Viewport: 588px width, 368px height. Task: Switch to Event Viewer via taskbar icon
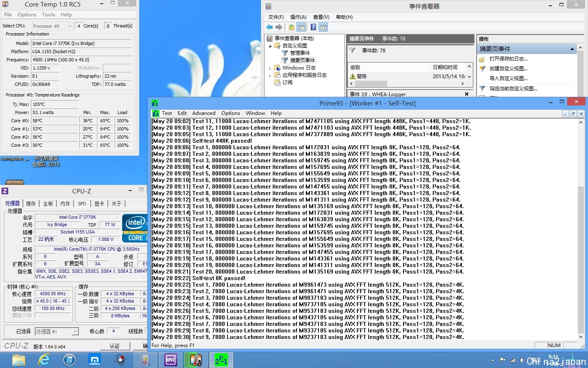coord(145,360)
